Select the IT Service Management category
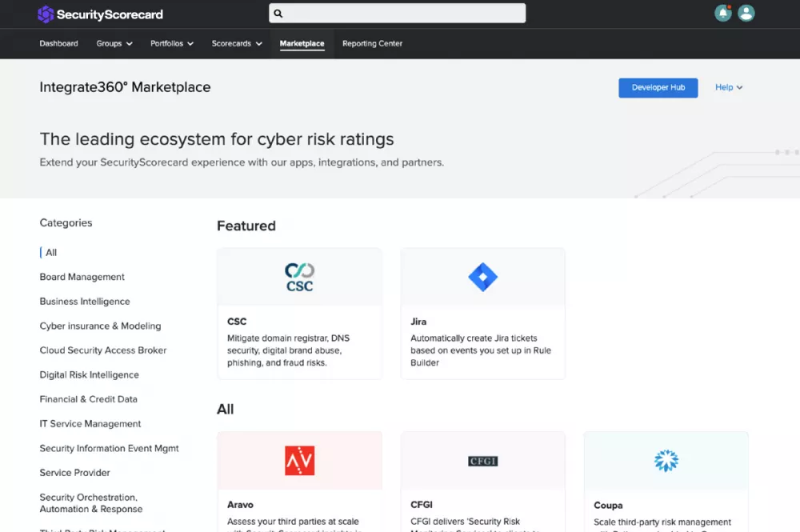 pos(90,424)
